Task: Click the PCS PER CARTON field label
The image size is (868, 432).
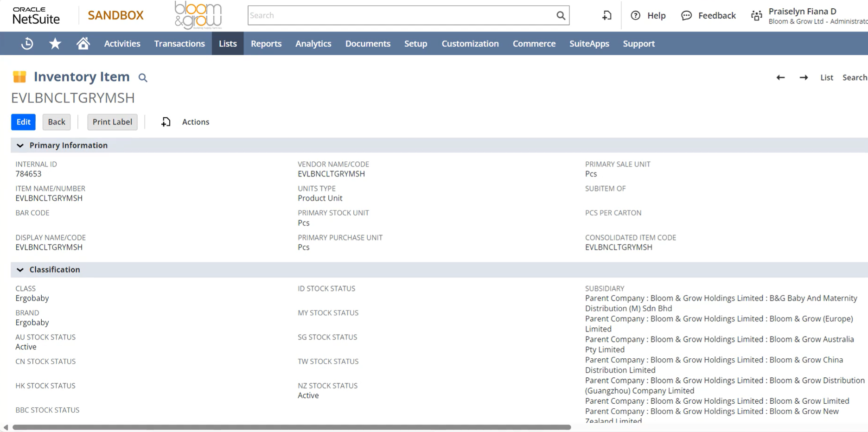Action: tap(613, 213)
